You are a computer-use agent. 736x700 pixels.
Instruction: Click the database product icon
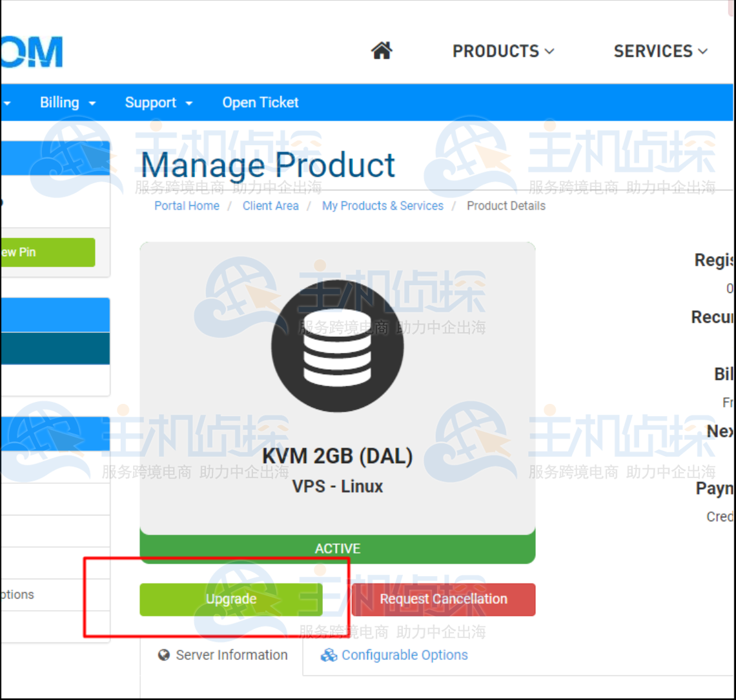pyautogui.click(x=337, y=346)
